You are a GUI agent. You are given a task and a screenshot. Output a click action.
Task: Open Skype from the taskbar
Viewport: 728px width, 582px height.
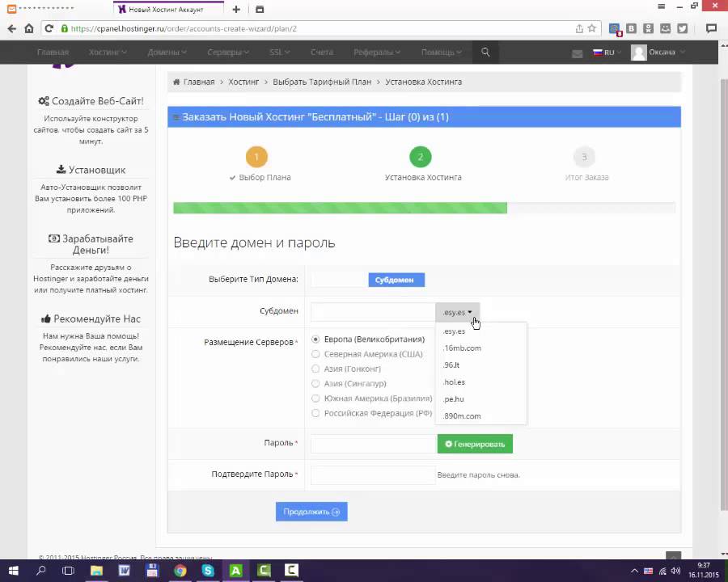[x=208, y=571]
